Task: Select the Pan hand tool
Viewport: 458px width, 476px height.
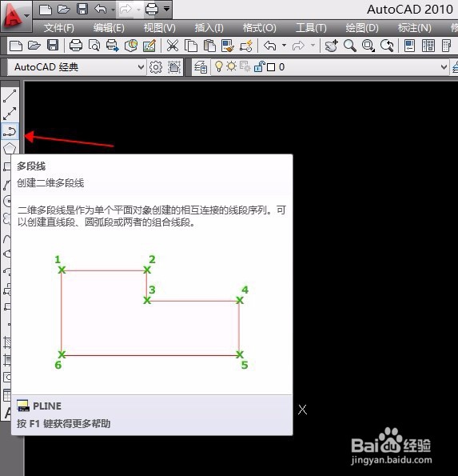Action: pyautogui.click(x=331, y=46)
